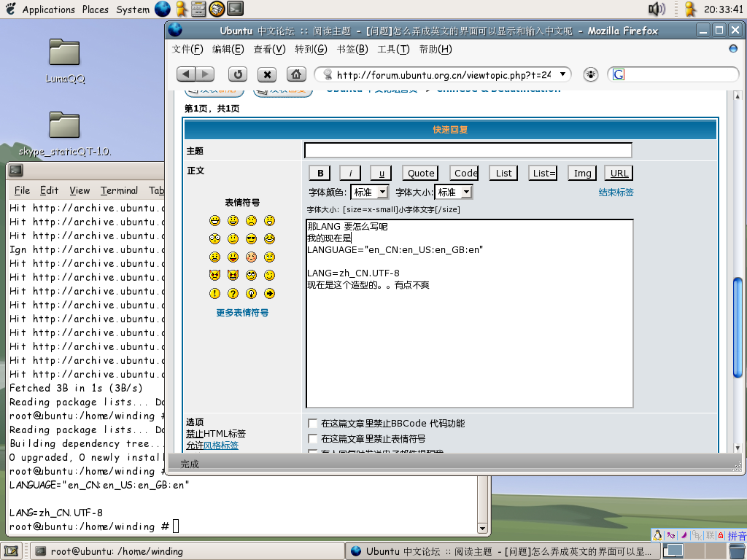This screenshot has width=747, height=560.
Task: Insert the crying smiley with tears
Action: [x=270, y=257]
